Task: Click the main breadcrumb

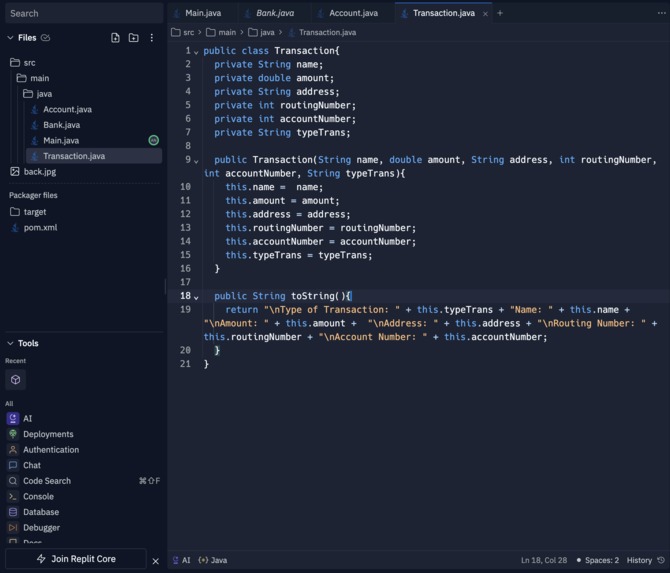Action: coord(221,32)
